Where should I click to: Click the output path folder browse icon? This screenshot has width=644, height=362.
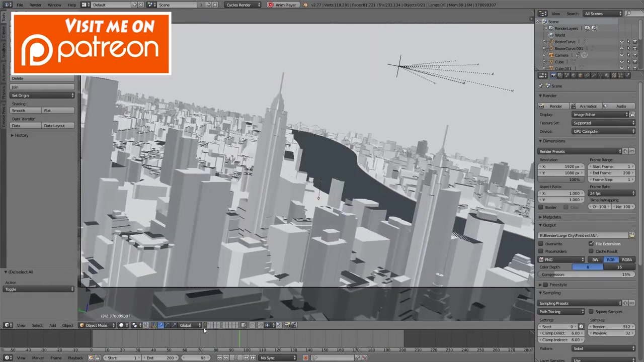(x=632, y=235)
